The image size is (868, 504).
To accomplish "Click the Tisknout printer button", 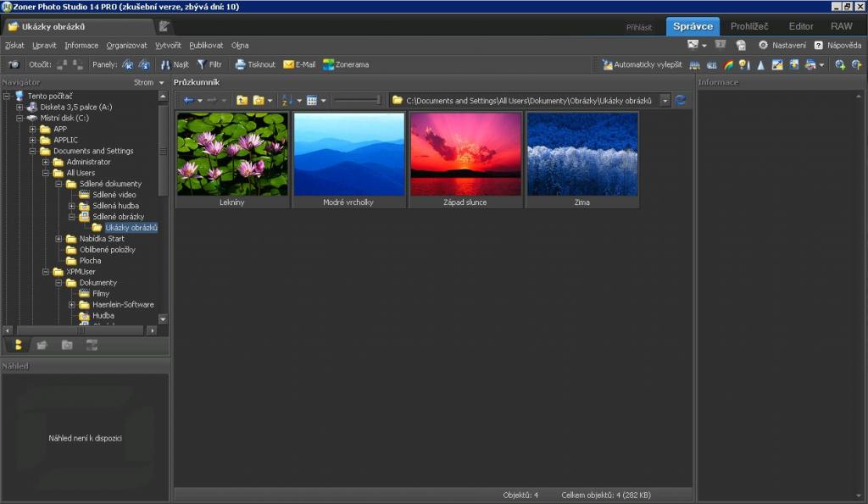I will 254,64.
